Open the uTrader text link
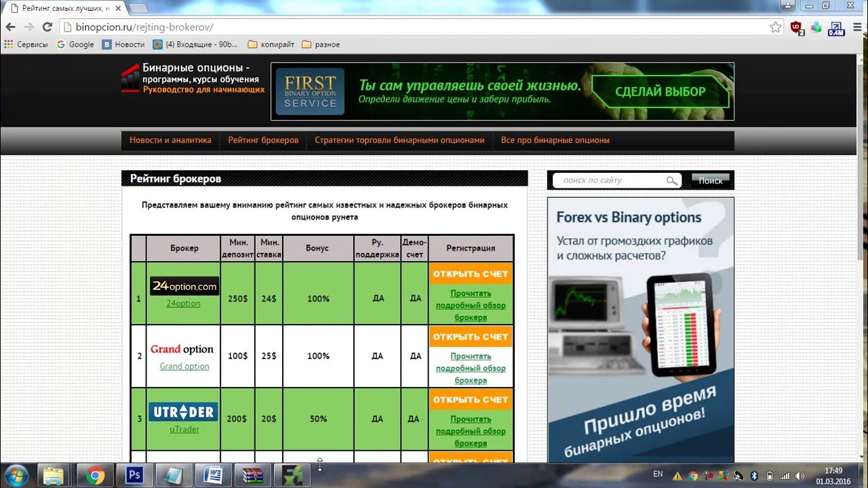Viewport: 868px width, 488px height. coord(184,429)
